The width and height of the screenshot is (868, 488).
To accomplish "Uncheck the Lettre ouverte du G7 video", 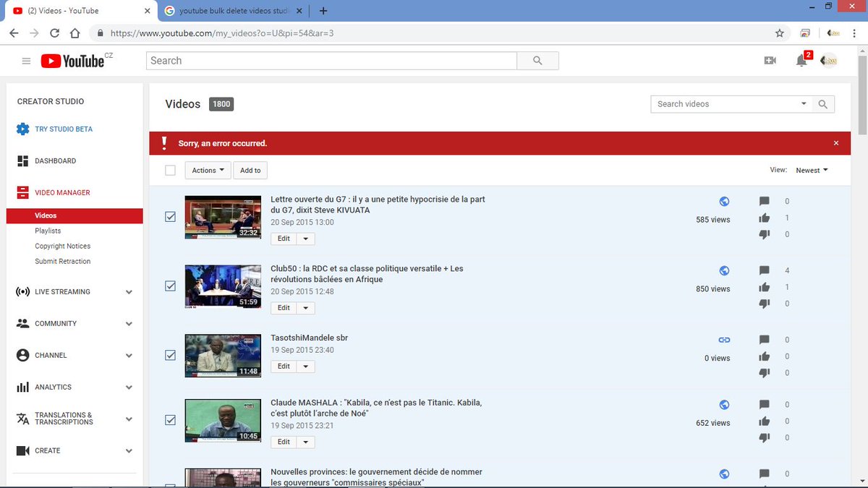I will [x=170, y=216].
